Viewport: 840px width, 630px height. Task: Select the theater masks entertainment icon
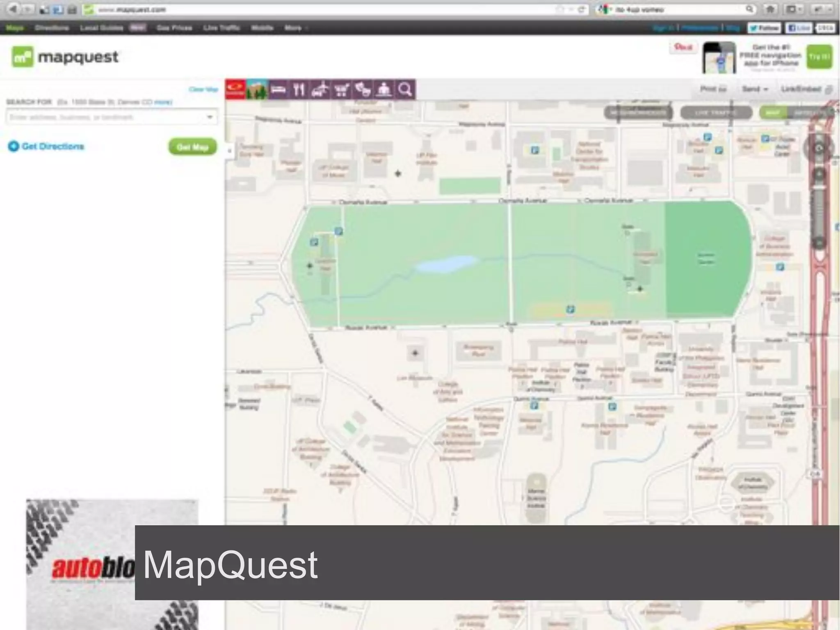tap(363, 89)
